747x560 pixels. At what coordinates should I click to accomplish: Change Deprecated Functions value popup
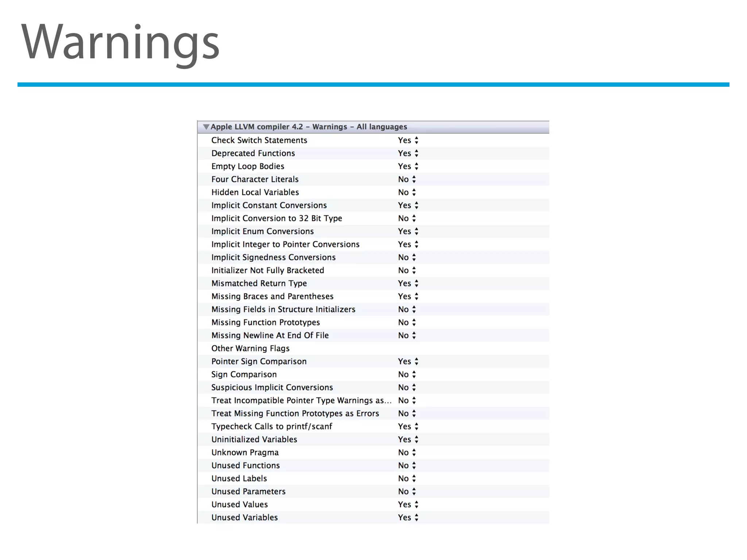coord(408,153)
